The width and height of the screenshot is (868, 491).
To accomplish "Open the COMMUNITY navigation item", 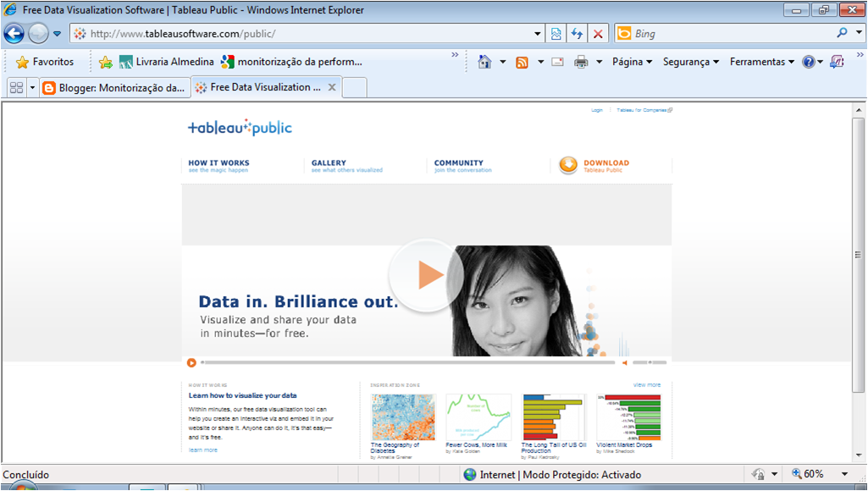I will 462,166.
